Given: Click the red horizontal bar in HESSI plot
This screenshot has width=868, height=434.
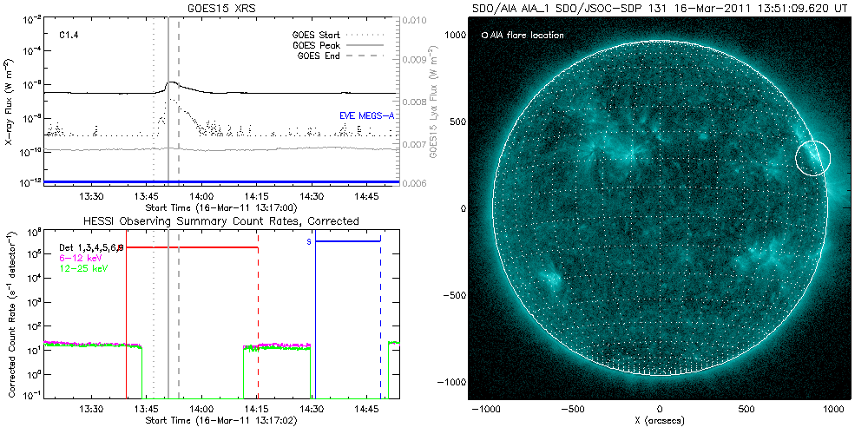Looking at the screenshot, I should click(x=193, y=247).
